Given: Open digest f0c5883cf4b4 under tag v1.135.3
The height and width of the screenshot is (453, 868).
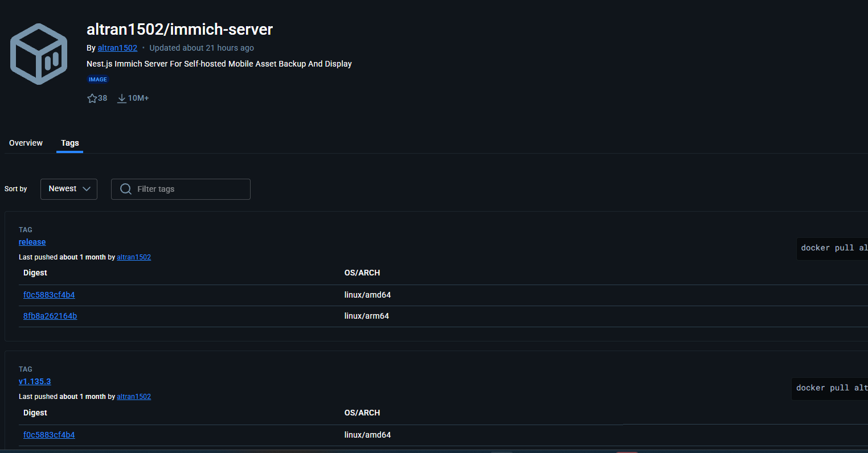Looking at the screenshot, I should coord(49,435).
